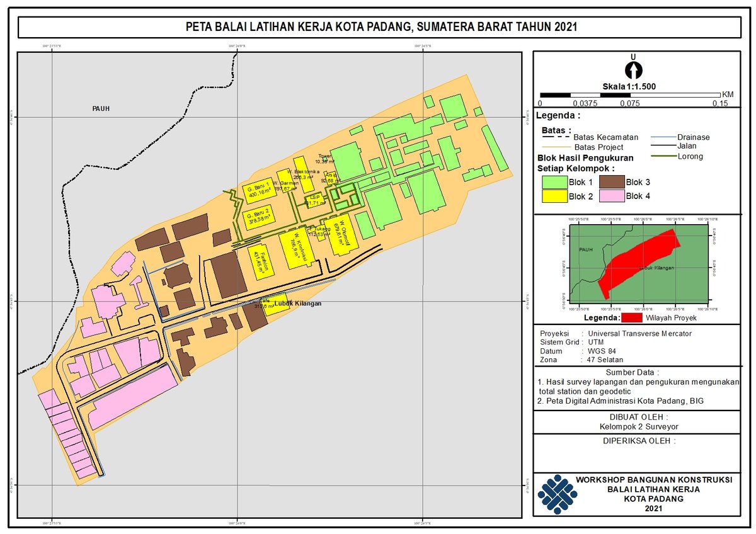Select the Blok 1 green legend swatch
Viewport: 756px width, 534px height.
click(x=555, y=183)
